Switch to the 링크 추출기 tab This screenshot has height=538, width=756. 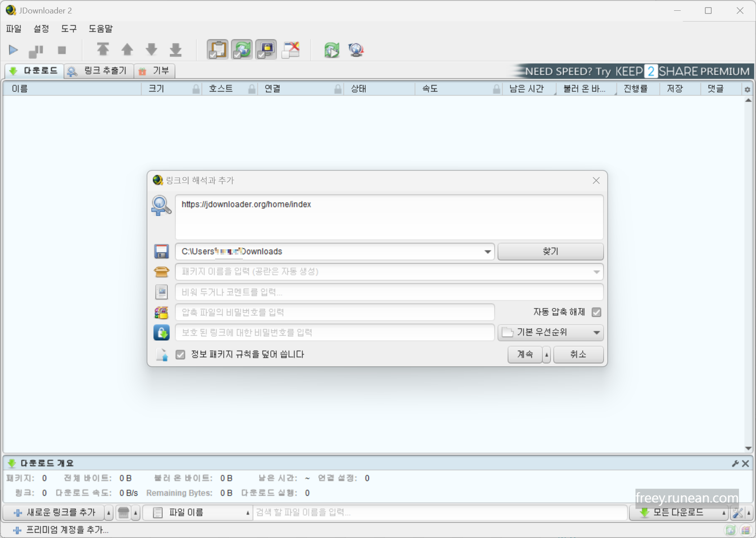(98, 70)
